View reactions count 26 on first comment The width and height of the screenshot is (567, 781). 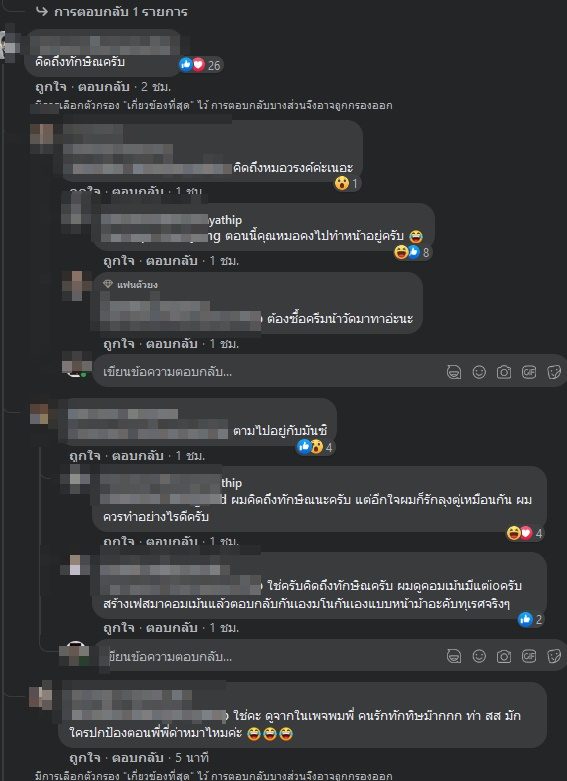tap(201, 65)
